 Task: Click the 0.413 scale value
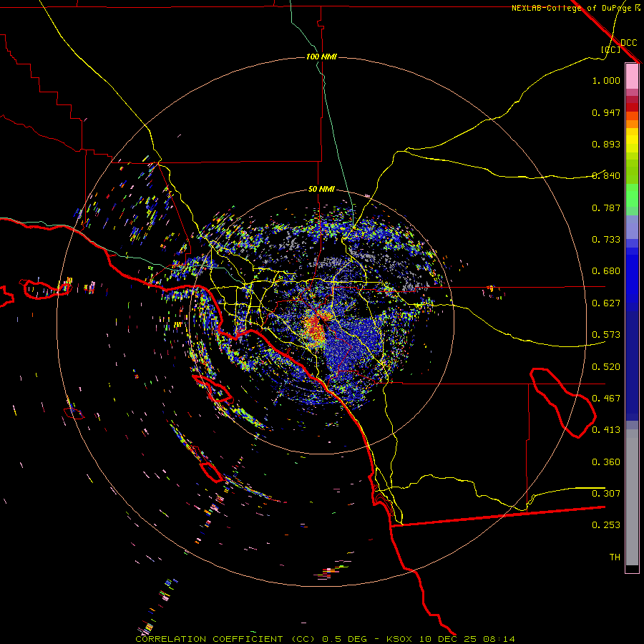pyautogui.click(x=606, y=430)
